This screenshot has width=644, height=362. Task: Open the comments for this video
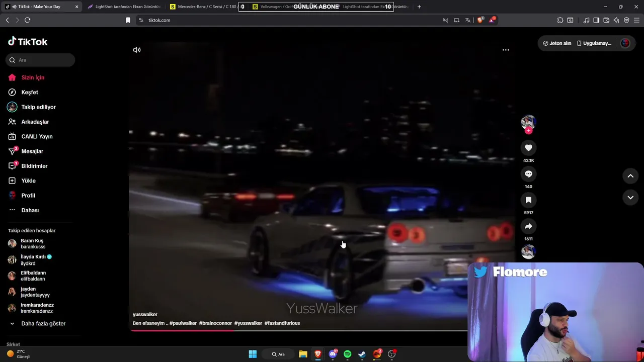[x=528, y=174]
